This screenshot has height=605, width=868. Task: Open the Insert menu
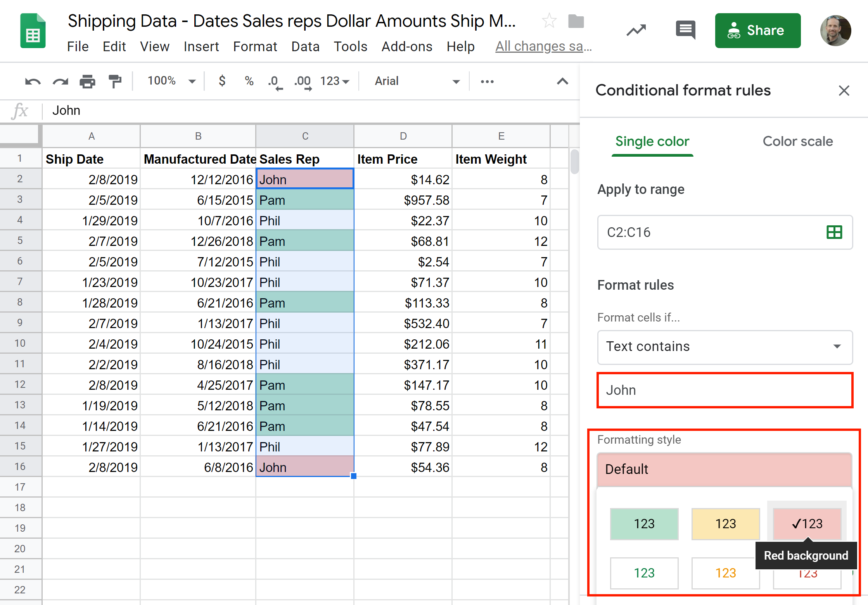point(201,47)
